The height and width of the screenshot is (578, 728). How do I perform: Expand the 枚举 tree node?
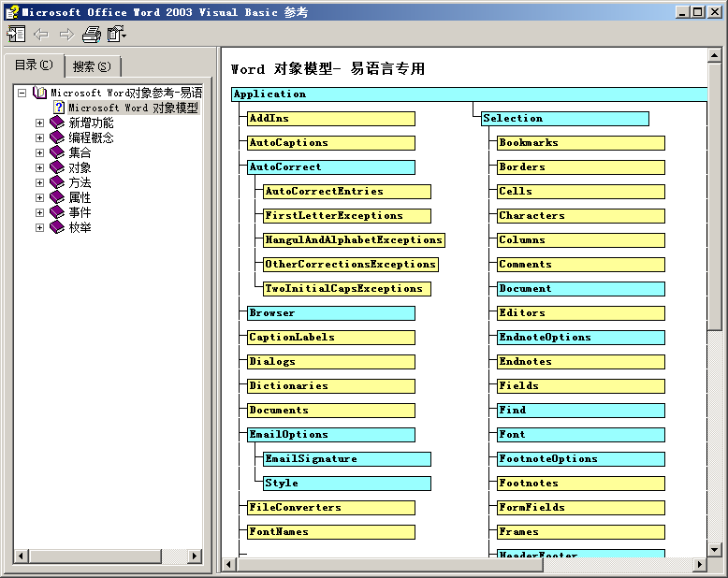(39, 227)
